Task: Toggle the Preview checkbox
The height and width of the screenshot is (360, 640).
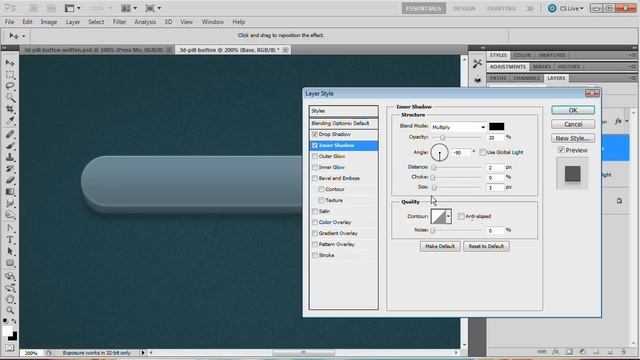Action: click(561, 150)
